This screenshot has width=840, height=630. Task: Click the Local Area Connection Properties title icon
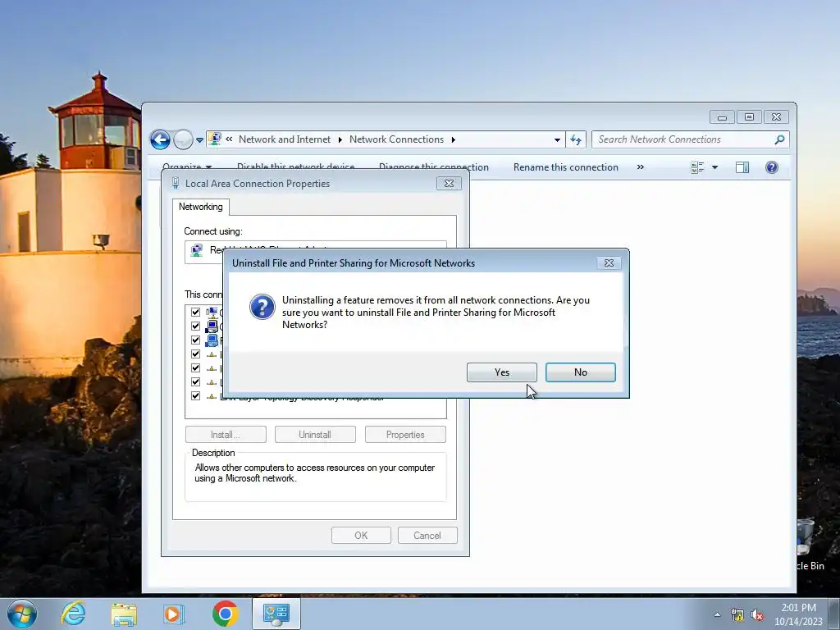[176, 183]
